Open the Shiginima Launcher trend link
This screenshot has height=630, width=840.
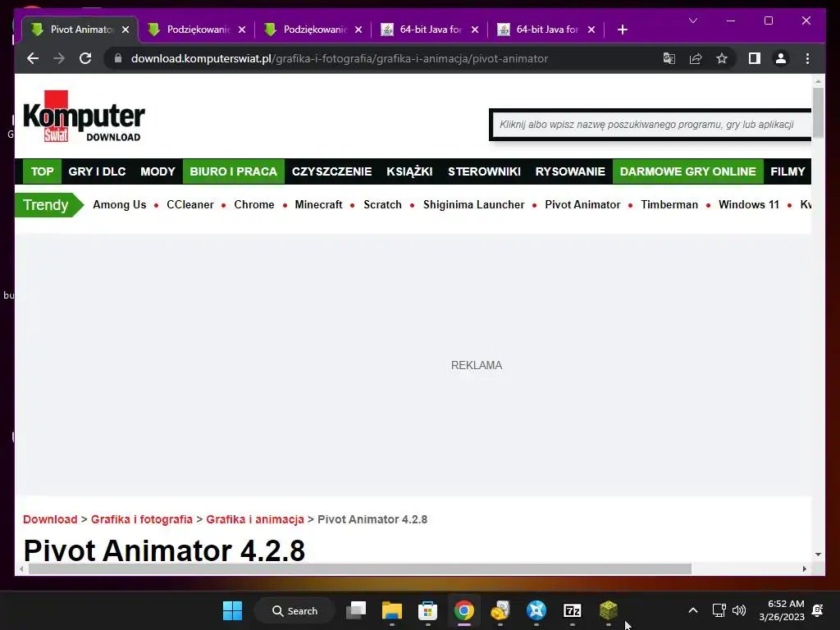click(x=473, y=204)
